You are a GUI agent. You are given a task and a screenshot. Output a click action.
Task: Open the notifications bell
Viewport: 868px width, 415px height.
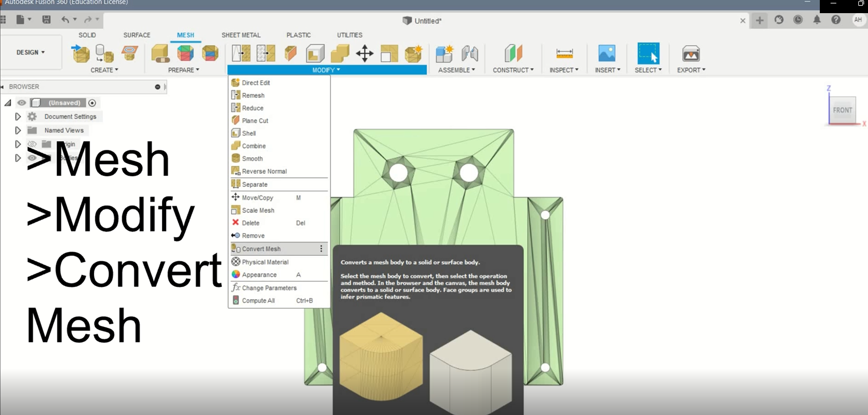tap(817, 20)
